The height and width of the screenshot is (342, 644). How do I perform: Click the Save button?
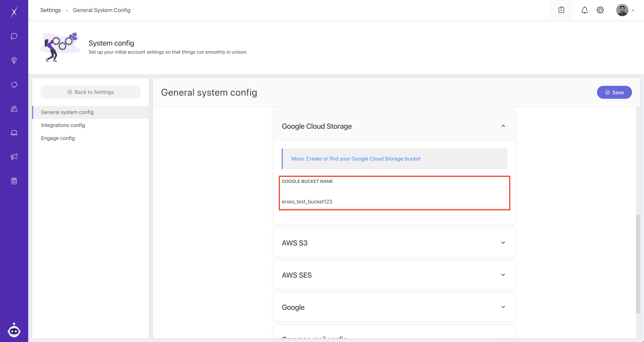click(614, 93)
